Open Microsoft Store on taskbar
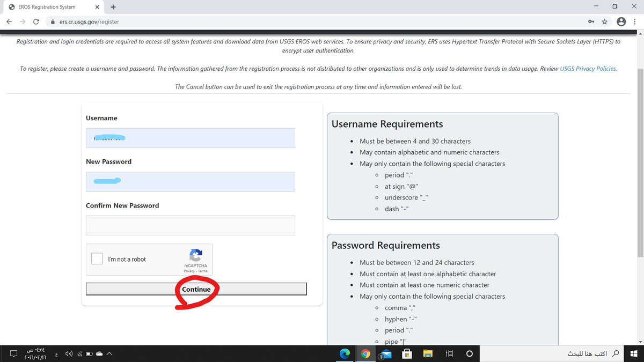This screenshot has height=362, width=644. [407, 354]
